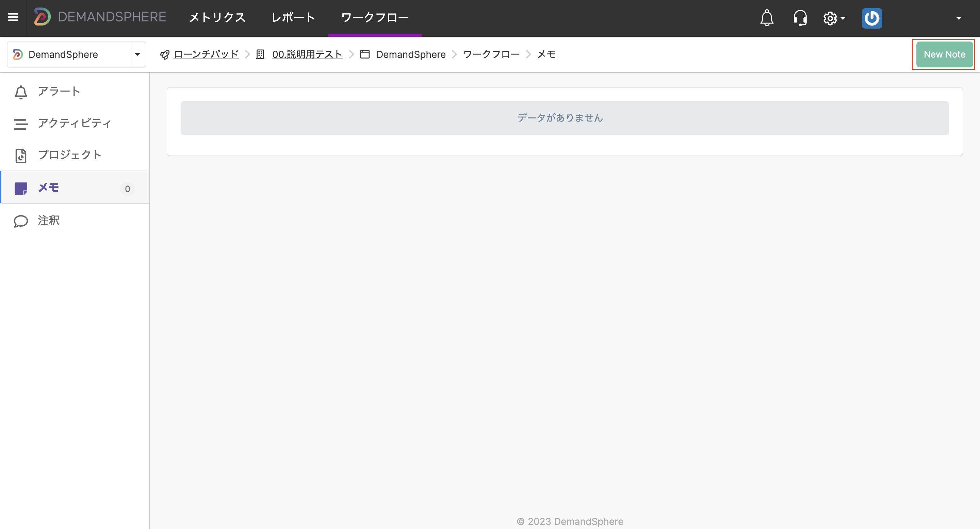
Task: Open アクティビティ in the sidebar
Action: (75, 123)
